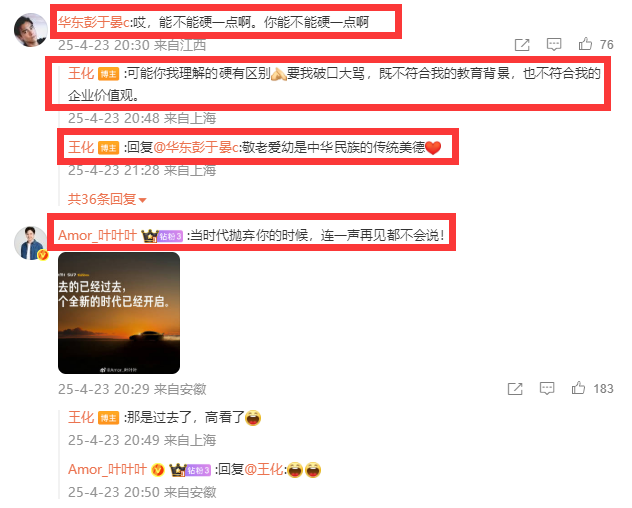Open the sunset car image thumbnail
The height and width of the screenshot is (508, 632).
pyautogui.click(x=119, y=313)
